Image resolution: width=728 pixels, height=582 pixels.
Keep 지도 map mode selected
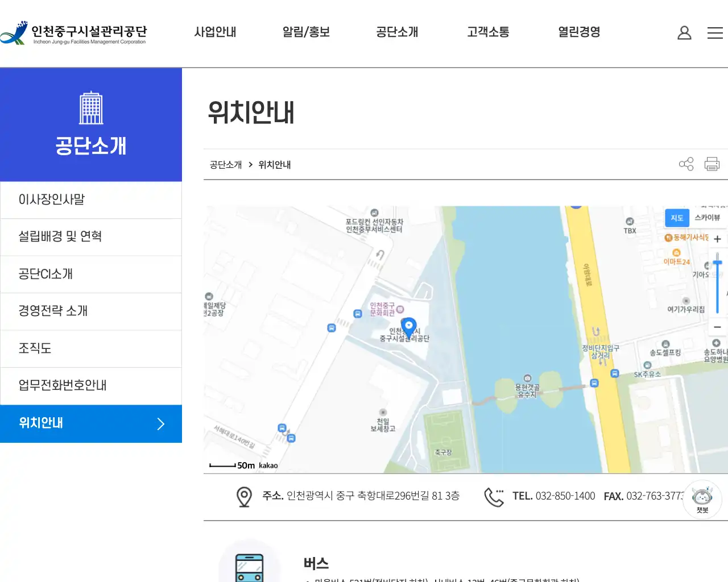677,218
